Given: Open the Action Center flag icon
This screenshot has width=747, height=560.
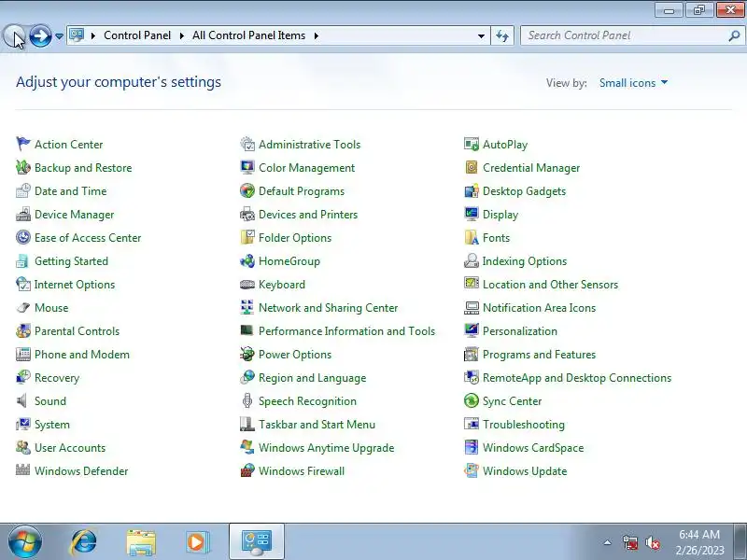Looking at the screenshot, I should [22, 144].
